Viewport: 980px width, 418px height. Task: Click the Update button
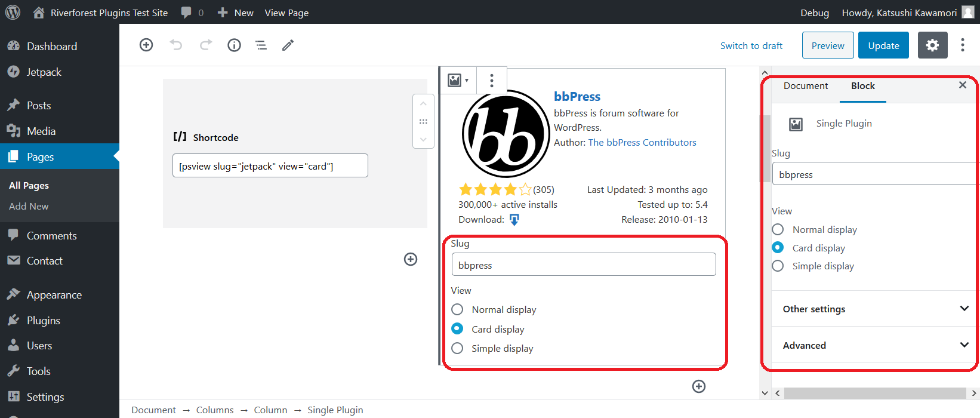(x=883, y=45)
